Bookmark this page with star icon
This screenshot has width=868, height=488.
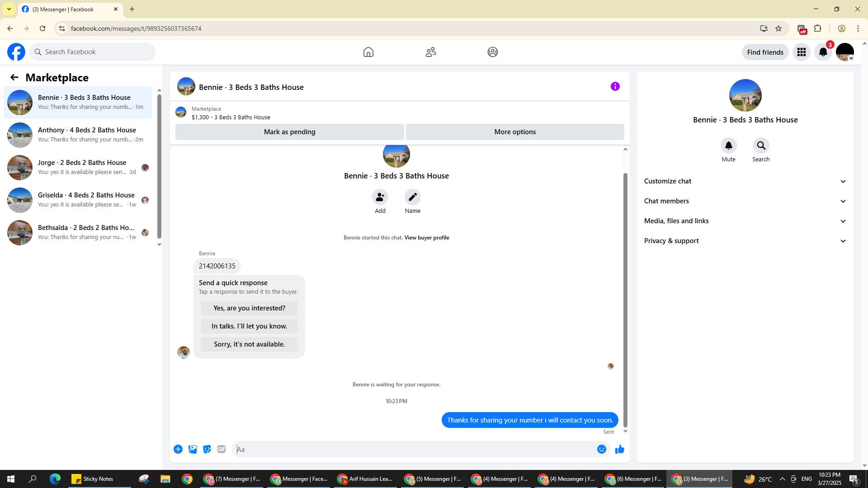click(778, 28)
